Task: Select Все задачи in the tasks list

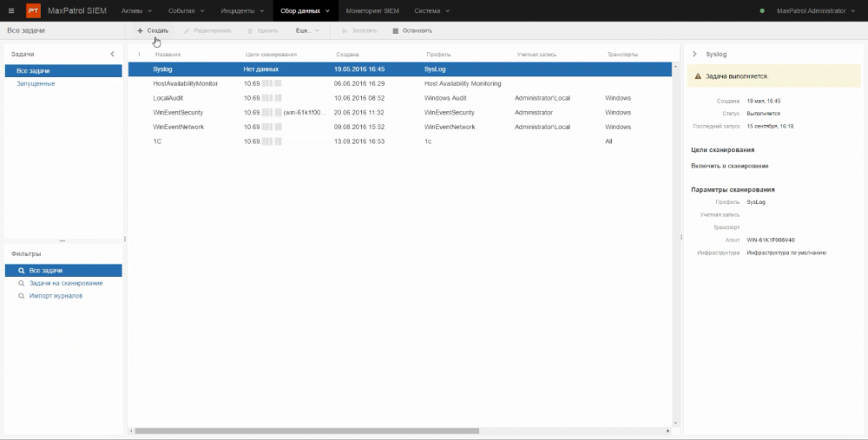Action: tap(63, 71)
